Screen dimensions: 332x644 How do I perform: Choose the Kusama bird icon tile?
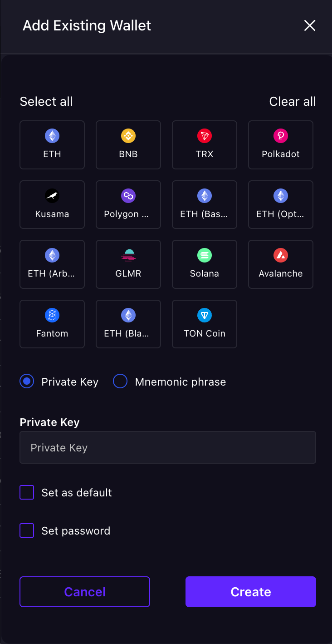click(x=52, y=204)
